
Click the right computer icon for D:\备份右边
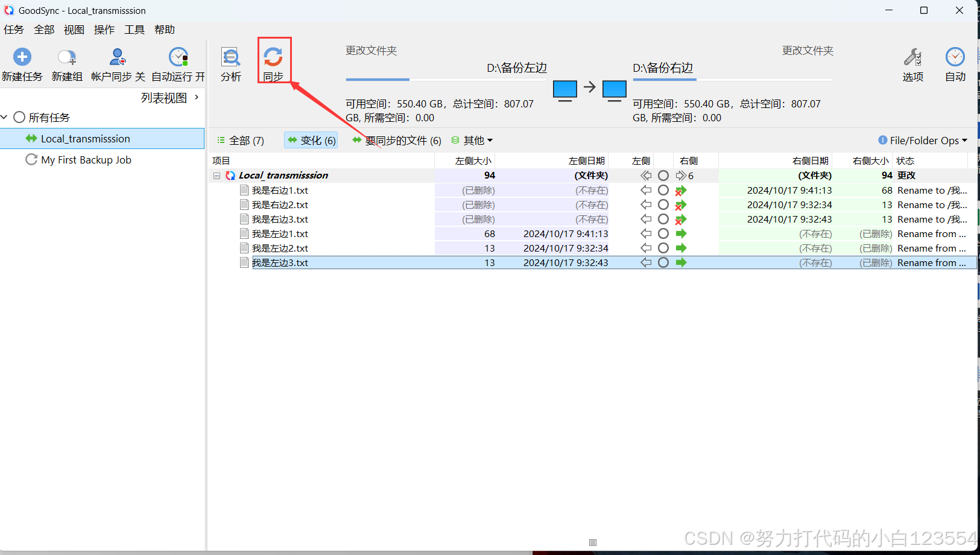tap(615, 90)
